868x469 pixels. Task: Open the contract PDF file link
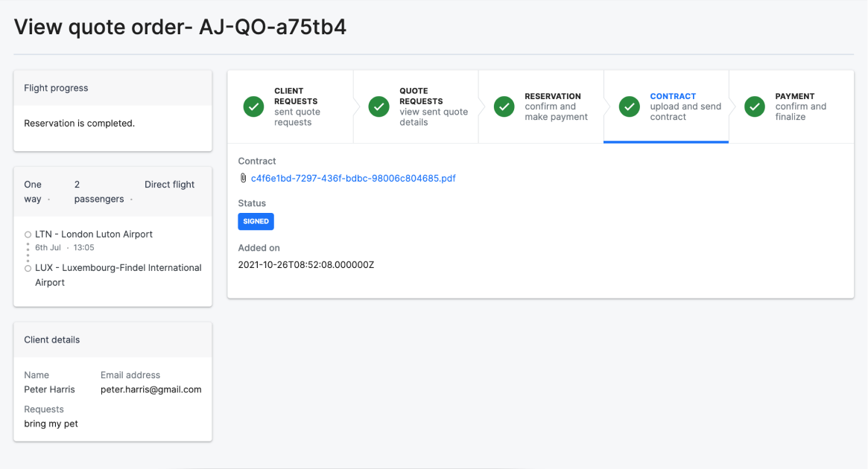click(353, 179)
